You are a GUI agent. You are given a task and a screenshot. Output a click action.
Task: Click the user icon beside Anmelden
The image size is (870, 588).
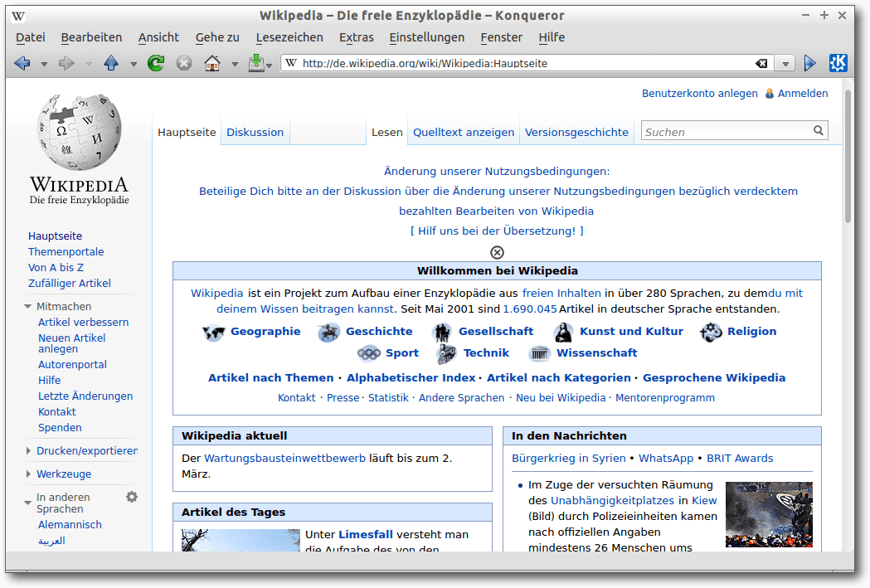pos(770,94)
